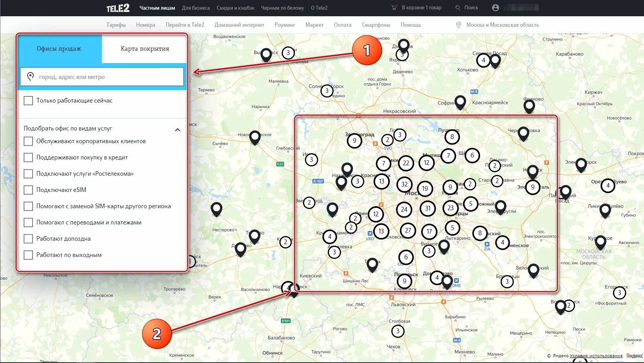Click the cluster marker showing 27 offices

pyautogui.click(x=408, y=230)
